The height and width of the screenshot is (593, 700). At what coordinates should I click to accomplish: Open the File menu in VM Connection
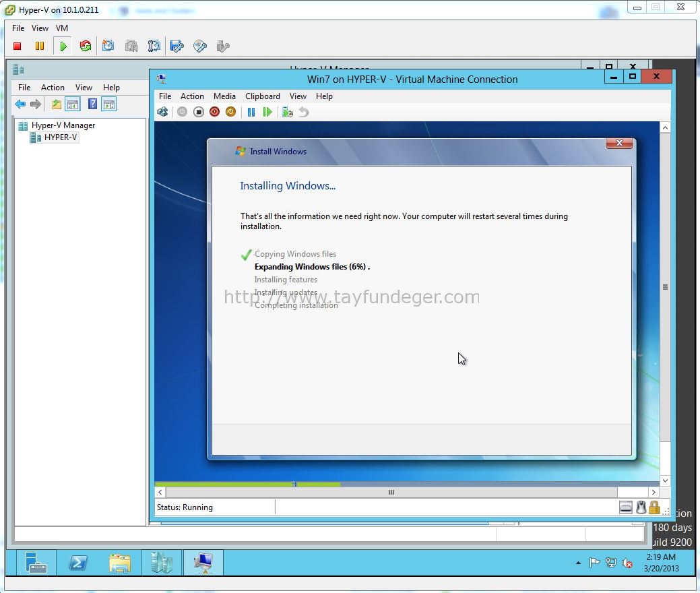click(x=165, y=96)
